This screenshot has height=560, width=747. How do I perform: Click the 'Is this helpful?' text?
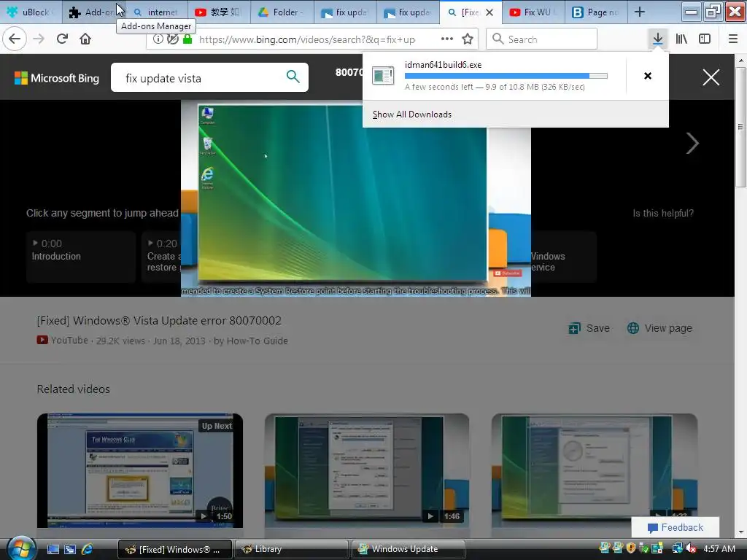pyautogui.click(x=662, y=213)
